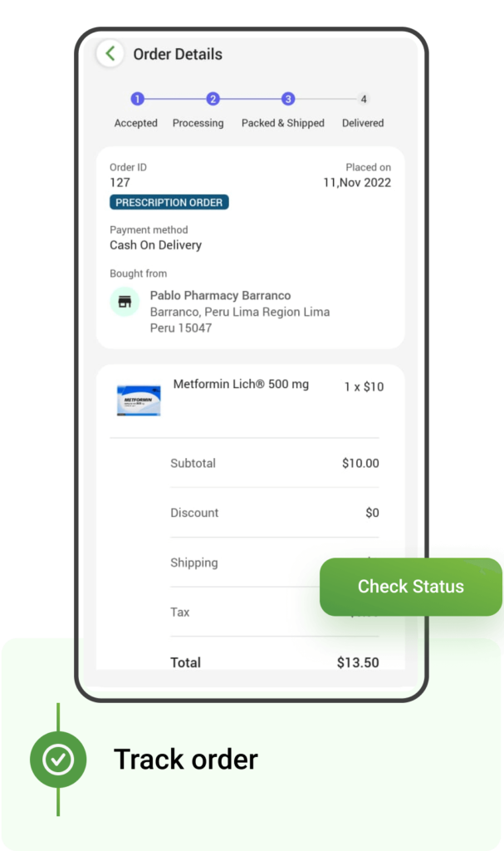The image size is (504, 851).
Task: Click the Check Status button
Action: pos(411,587)
